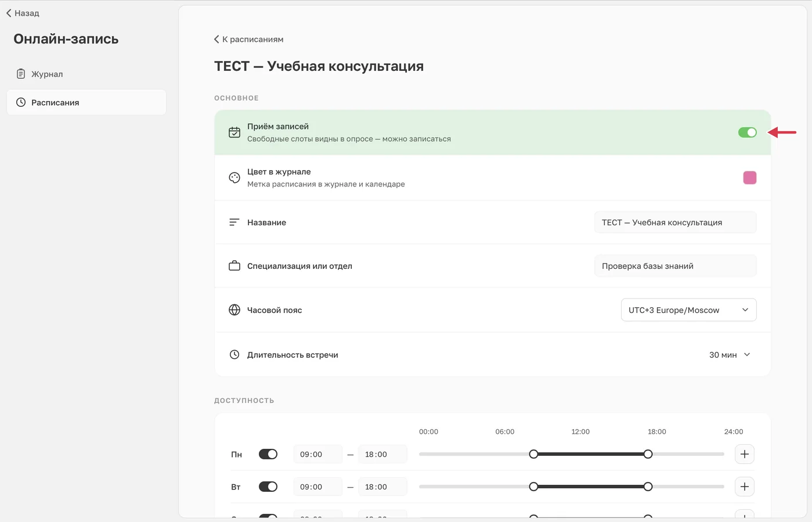Click the Вт end time 18:00 field
The width and height of the screenshot is (812, 522).
tap(382, 487)
